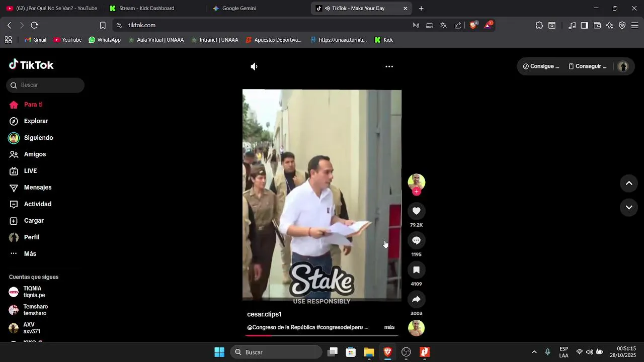The width and height of the screenshot is (644, 362).
Task: Open Brave Rewards triangle icon
Action: (x=489, y=25)
